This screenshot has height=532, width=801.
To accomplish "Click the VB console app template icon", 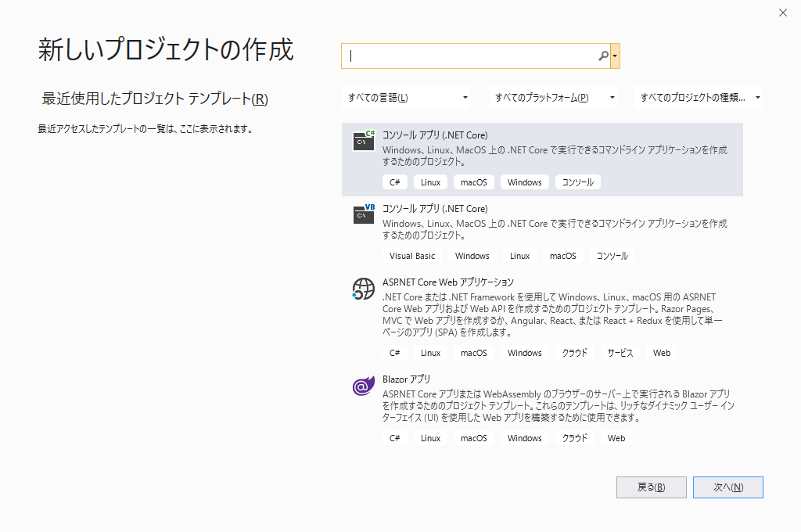I will pyautogui.click(x=364, y=214).
